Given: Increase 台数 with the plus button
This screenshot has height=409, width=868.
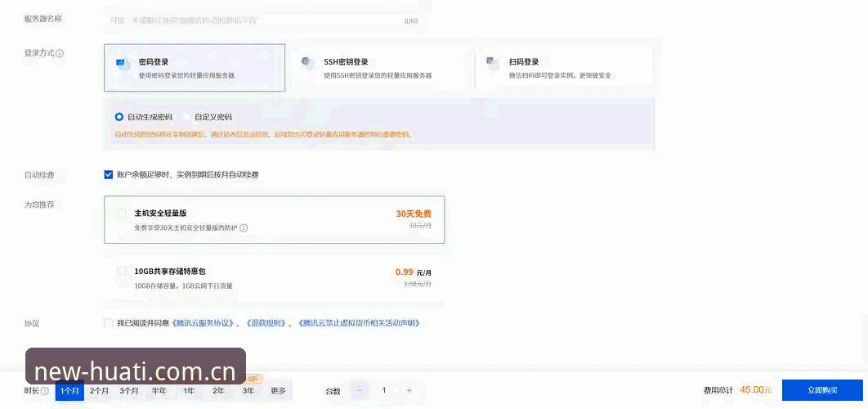Looking at the screenshot, I should (409, 391).
